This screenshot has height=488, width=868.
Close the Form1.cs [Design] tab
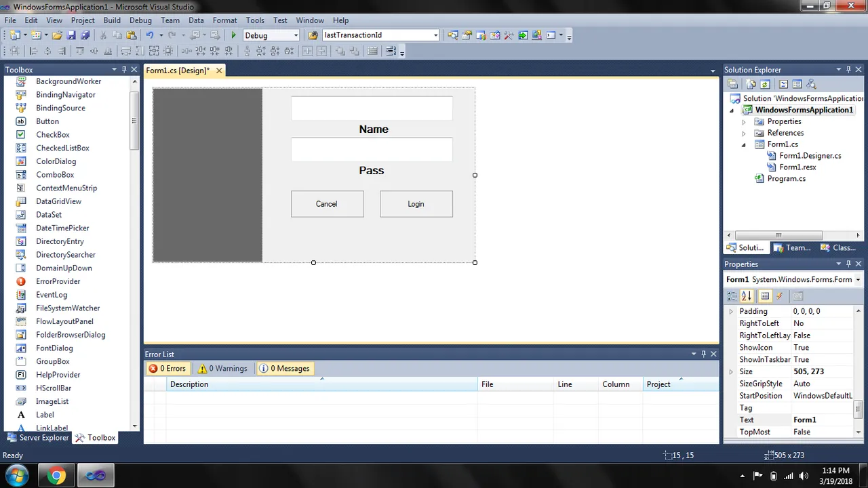point(219,70)
